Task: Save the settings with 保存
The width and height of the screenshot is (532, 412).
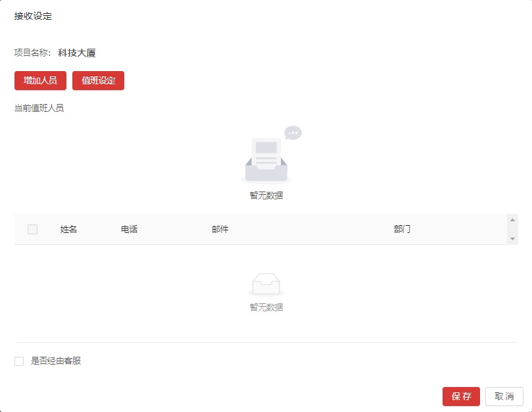Action: click(461, 396)
